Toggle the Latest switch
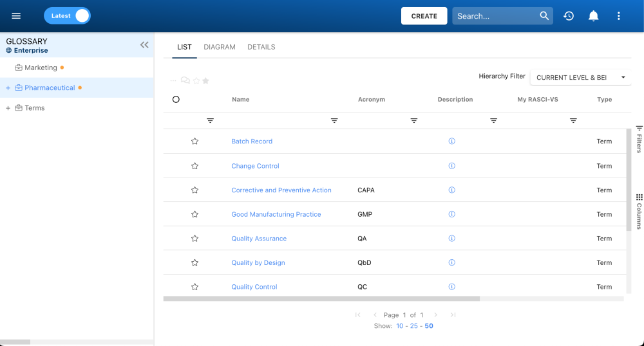Viewport: 644px width, 346px height. pyautogui.click(x=68, y=16)
